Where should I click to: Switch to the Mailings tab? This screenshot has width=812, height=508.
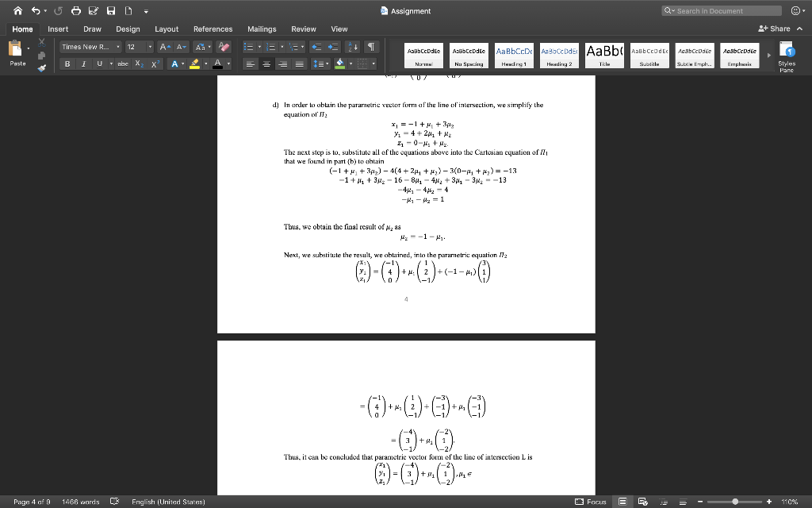262,29
